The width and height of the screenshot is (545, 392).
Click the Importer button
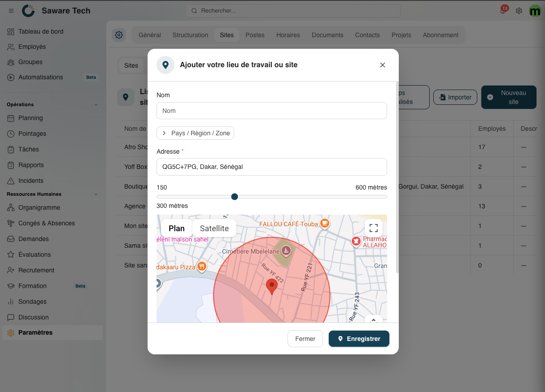(455, 97)
